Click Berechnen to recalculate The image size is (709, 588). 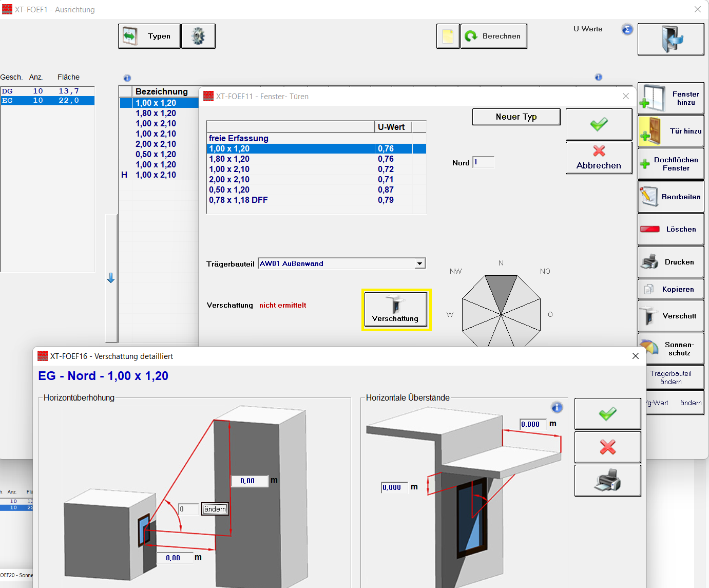[x=494, y=36]
